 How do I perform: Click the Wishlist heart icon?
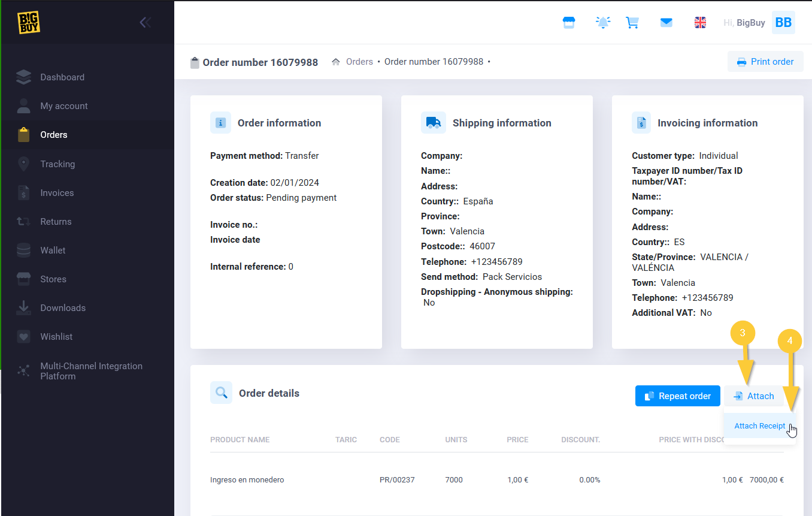(x=24, y=337)
